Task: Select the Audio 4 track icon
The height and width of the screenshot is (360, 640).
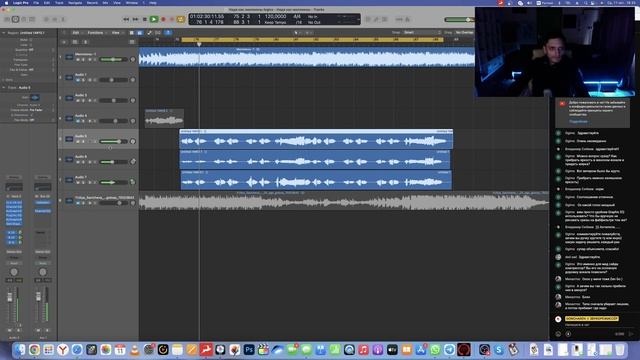Action: coord(69,118)
